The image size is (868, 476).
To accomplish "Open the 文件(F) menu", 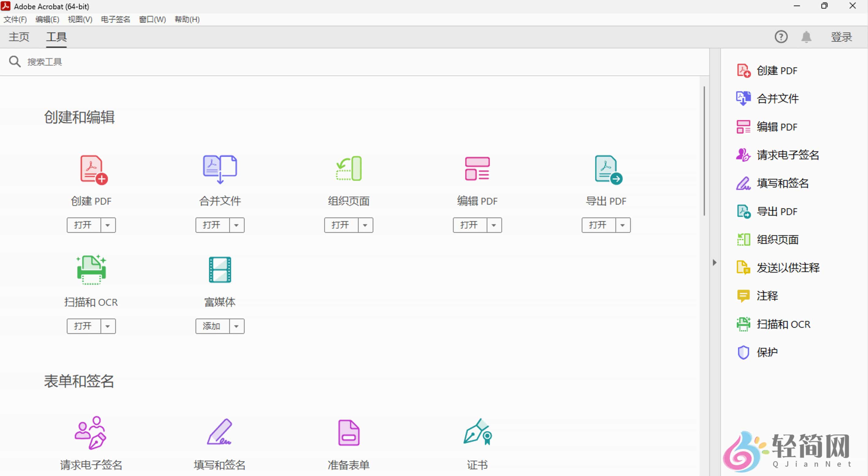I will pyautogui.click(x=15, y=19).
